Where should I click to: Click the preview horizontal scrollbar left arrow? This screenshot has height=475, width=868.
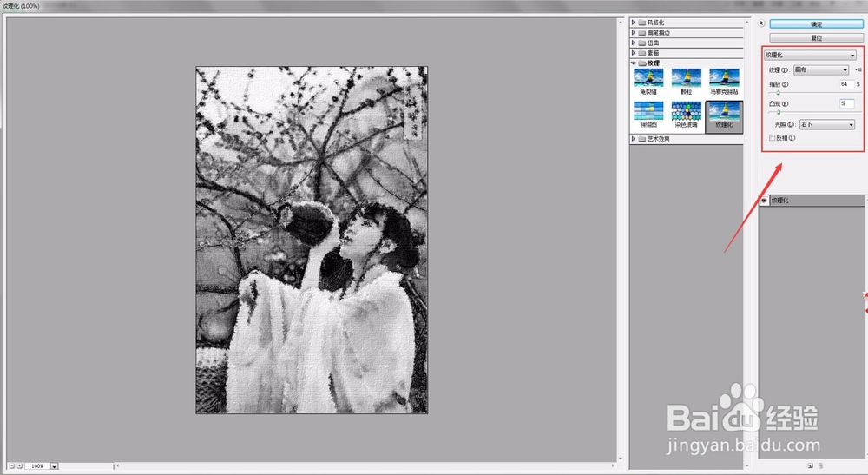(117, 466)
